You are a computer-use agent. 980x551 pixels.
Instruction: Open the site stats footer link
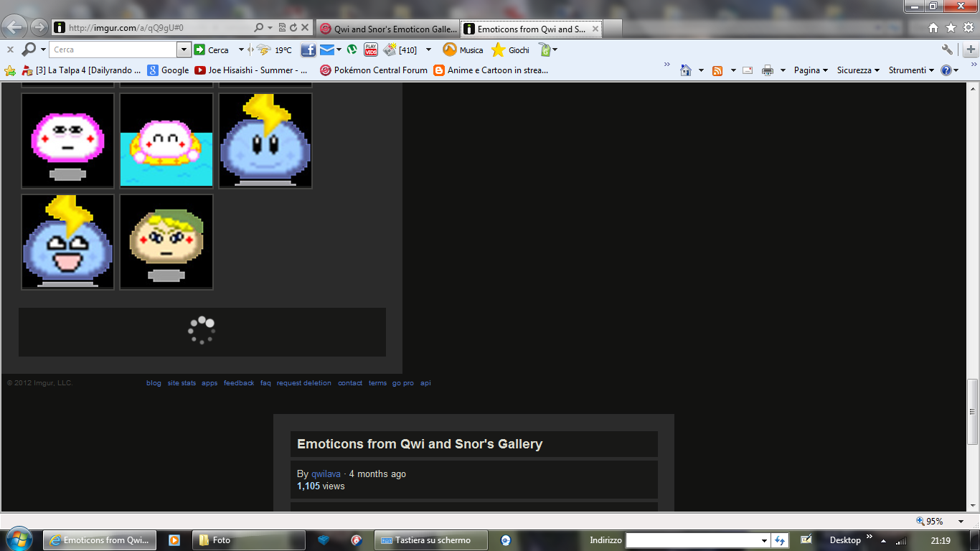182,383
